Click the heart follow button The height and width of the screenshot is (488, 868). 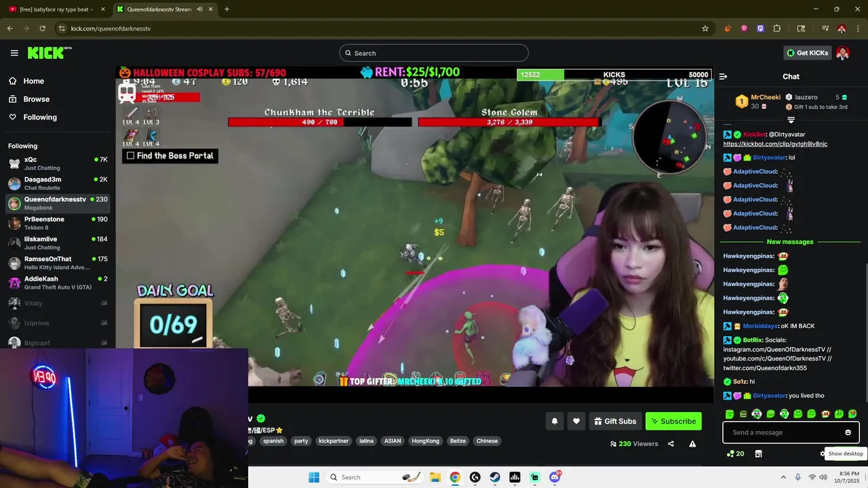[x=576, y=421]
